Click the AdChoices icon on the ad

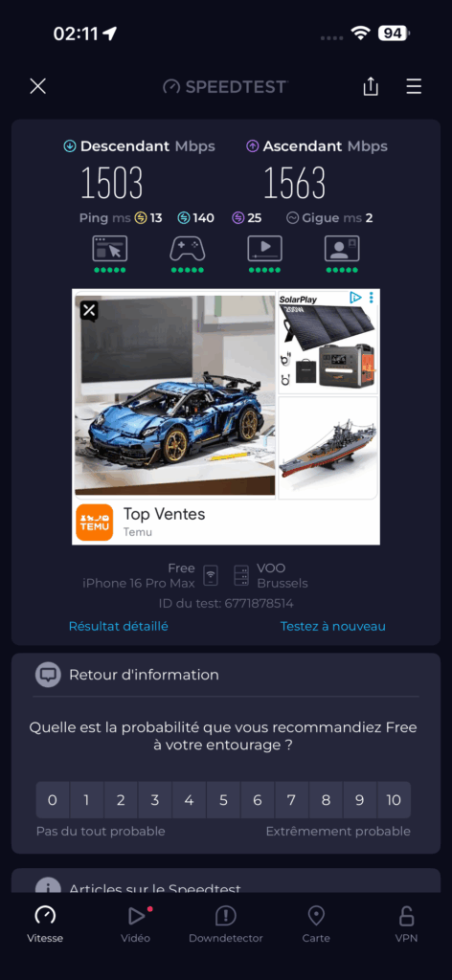tap(355, 298)
